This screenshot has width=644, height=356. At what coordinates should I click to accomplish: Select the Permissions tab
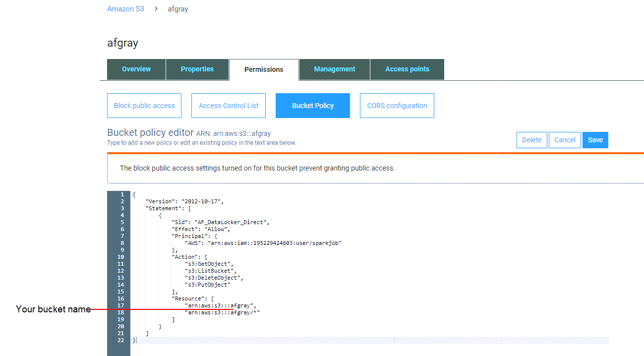264,70
